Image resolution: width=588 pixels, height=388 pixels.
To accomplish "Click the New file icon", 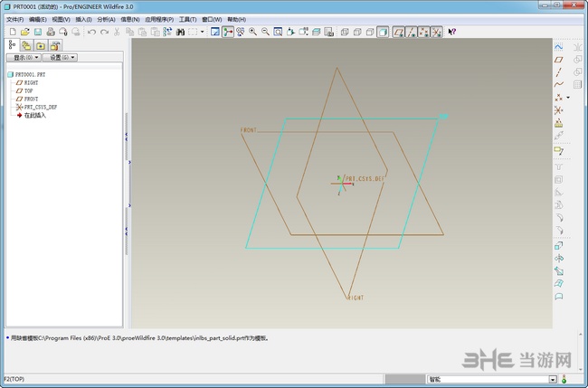I will point(12,32).
